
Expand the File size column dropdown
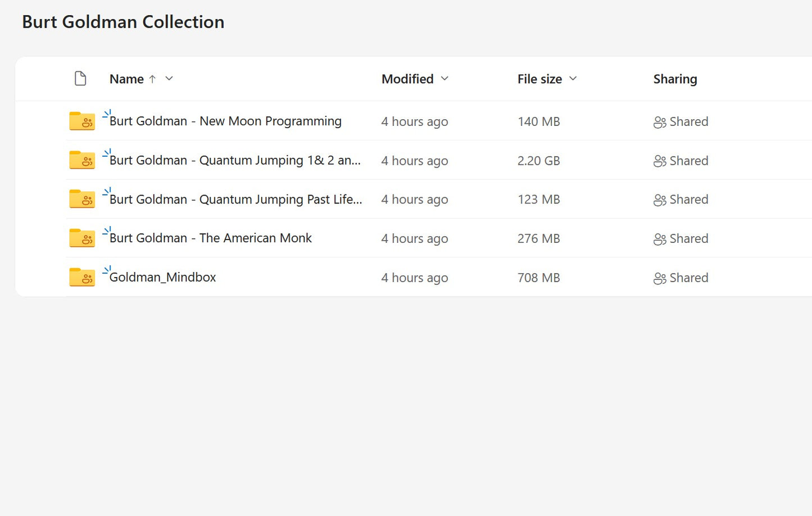[x=573, y=79]
